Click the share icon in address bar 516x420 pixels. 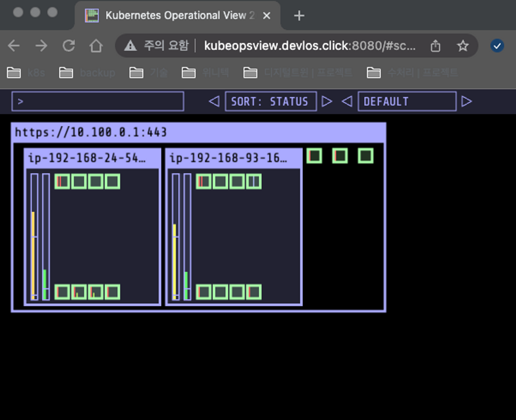tap(435, 46)
